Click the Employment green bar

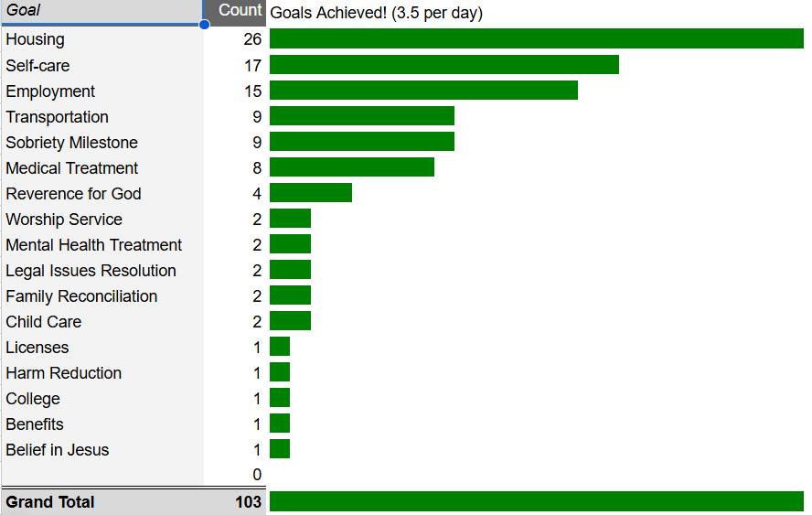coord(423,91)
